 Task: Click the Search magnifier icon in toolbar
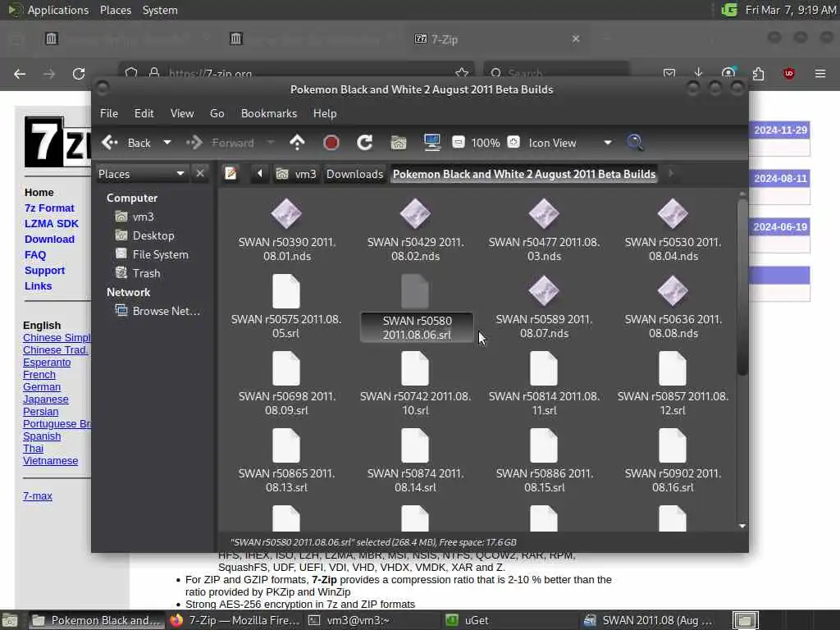pos(635,143)
